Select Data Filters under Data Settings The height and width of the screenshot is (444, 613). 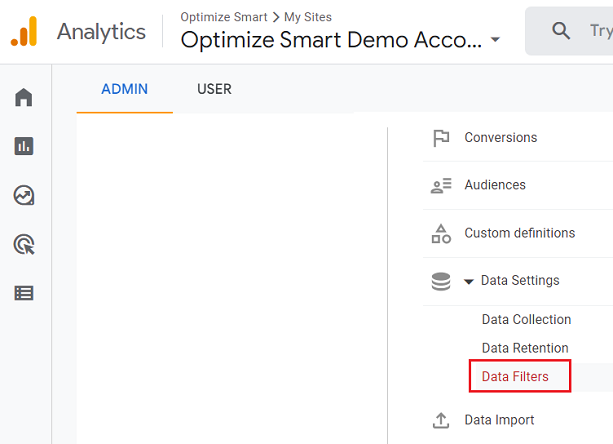[x=515, y=376]
